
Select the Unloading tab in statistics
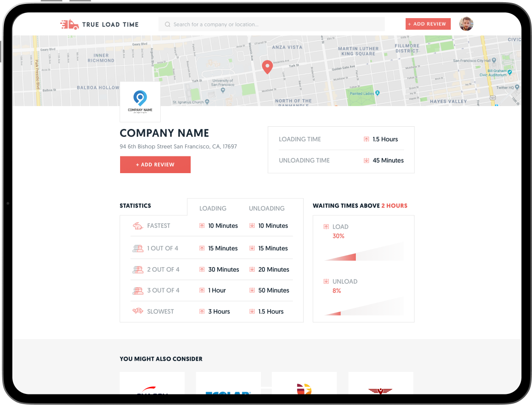point(267,208)
